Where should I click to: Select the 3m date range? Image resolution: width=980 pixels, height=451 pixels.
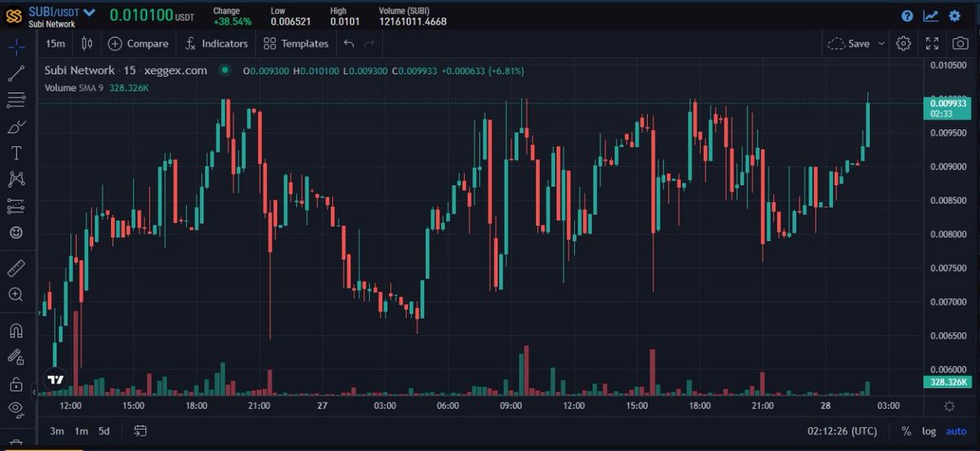point(56,431)
